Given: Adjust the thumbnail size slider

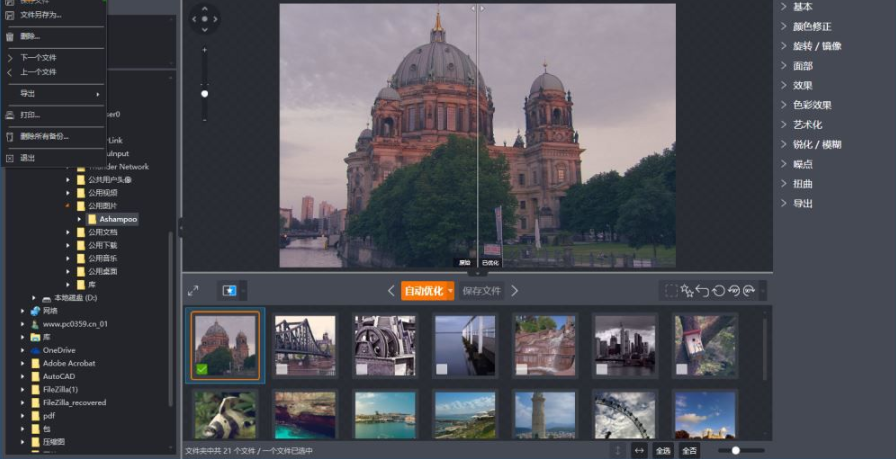Looking at the screenshot, I should pyautogui.click(x=736, y=450).
